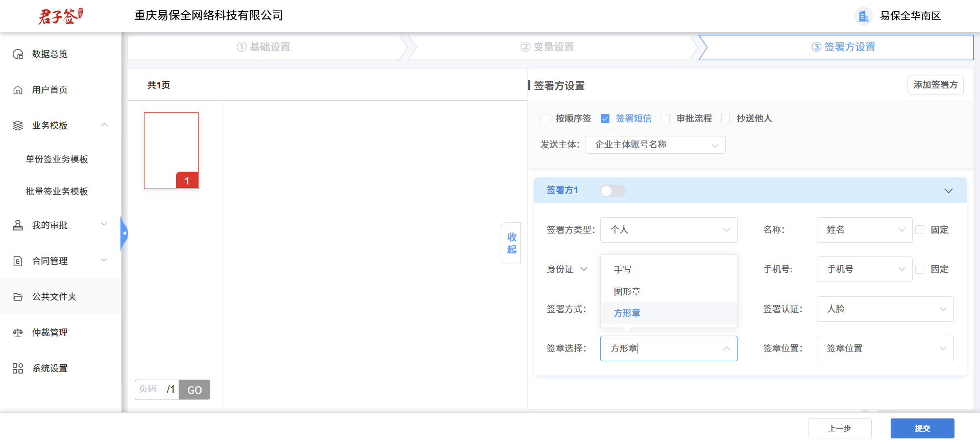The height and width of the screenshot is (444, 980).
Task: Click the 页码 page number input field
Action: click(149, 389)
